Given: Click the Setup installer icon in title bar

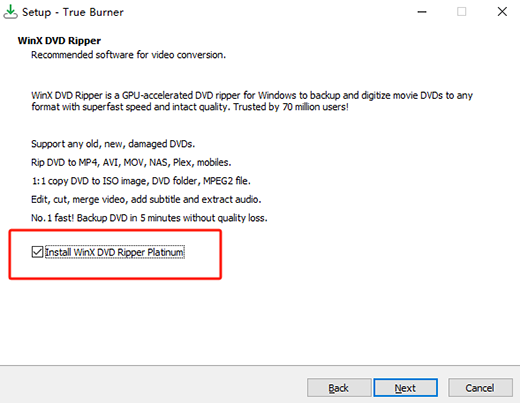Looking at the screenshot, I should tap(10, 12).
